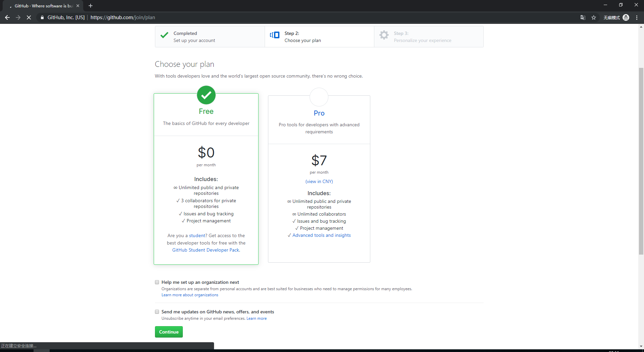644x352 pixels.
Task: Click 3 collaborators for private repositories text
Action: [206, 204]
